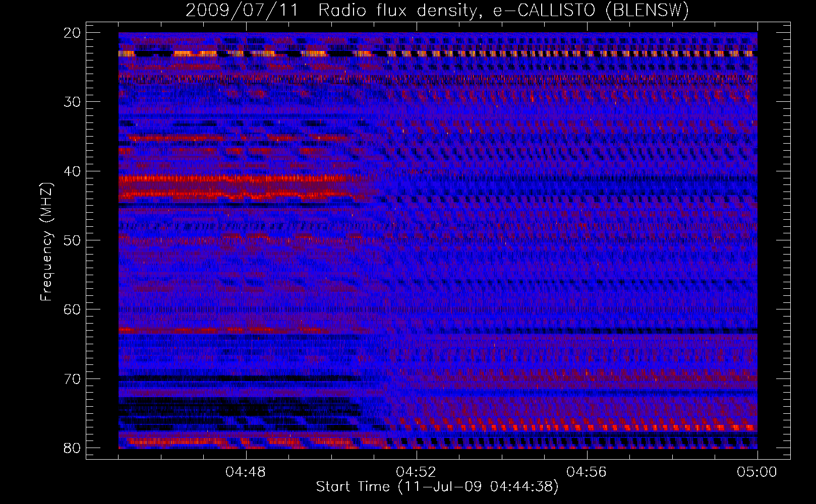816x504 pixels.
Task: Click the 30 frequency tick label
Action: pos(73,102)
